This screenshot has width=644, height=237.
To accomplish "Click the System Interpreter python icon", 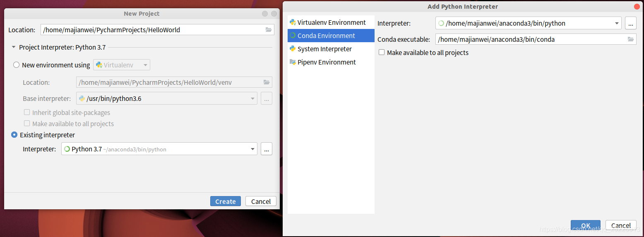I will [293, 49].
